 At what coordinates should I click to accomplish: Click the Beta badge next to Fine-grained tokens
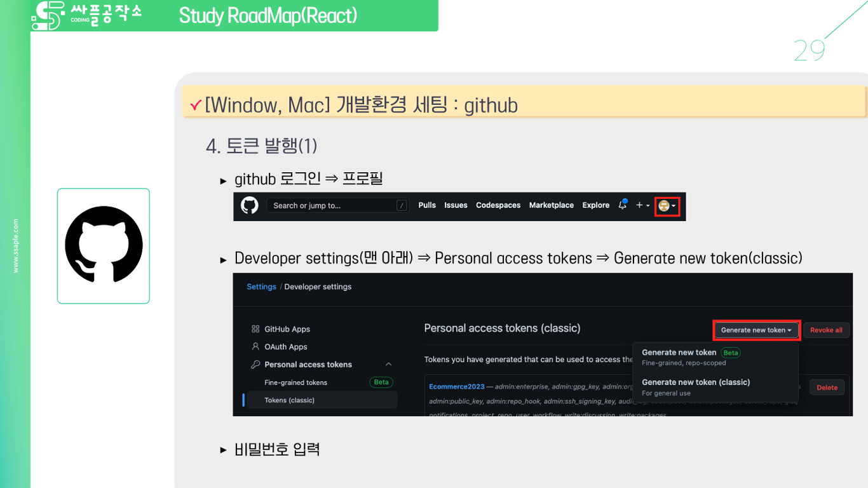[381, 382]
